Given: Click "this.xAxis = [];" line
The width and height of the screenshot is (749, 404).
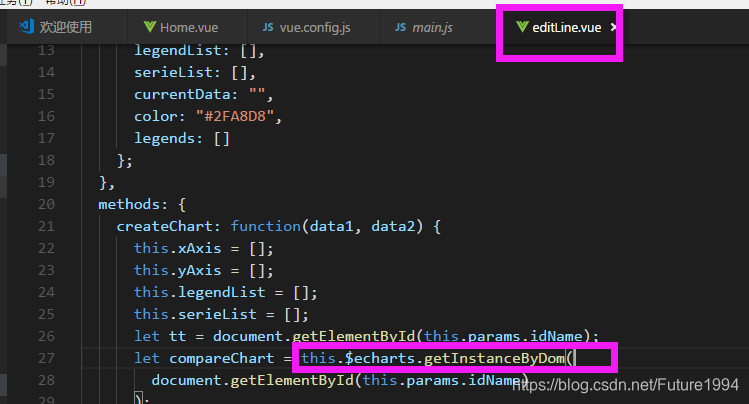Looking at the screenshot, I should [x=203, y=248].
